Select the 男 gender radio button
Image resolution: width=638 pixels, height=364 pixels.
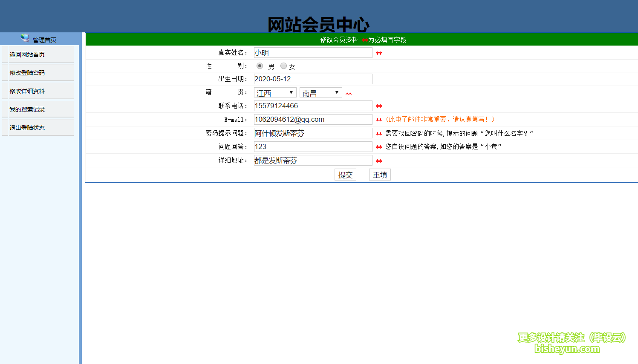(x=260, y=66)
